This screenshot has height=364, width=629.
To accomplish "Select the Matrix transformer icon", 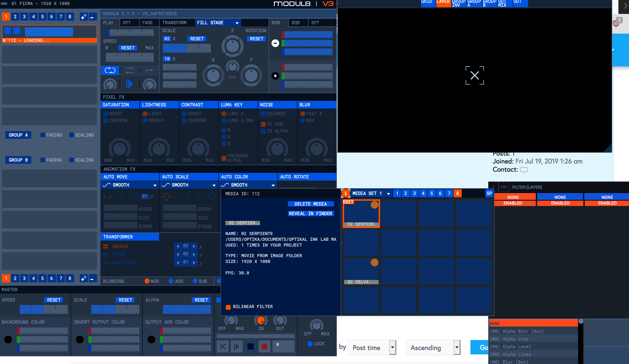I will coord(105,246).
